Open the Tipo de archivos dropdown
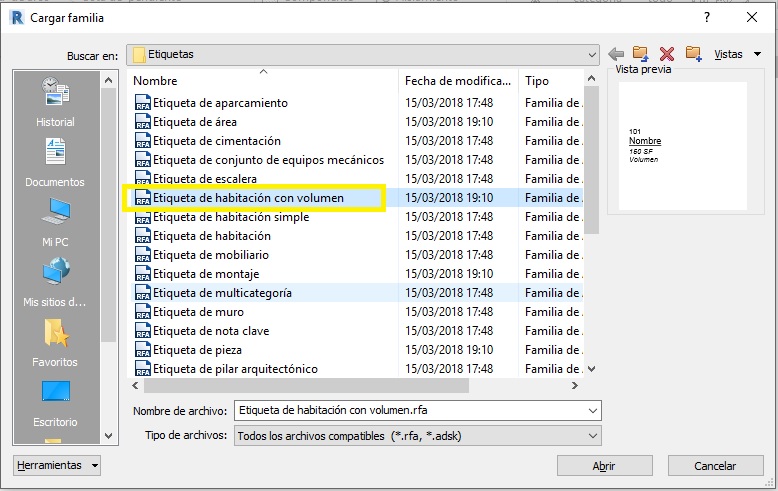The width and height of the screenshot is (778, 491). click(x=592, y=435)
